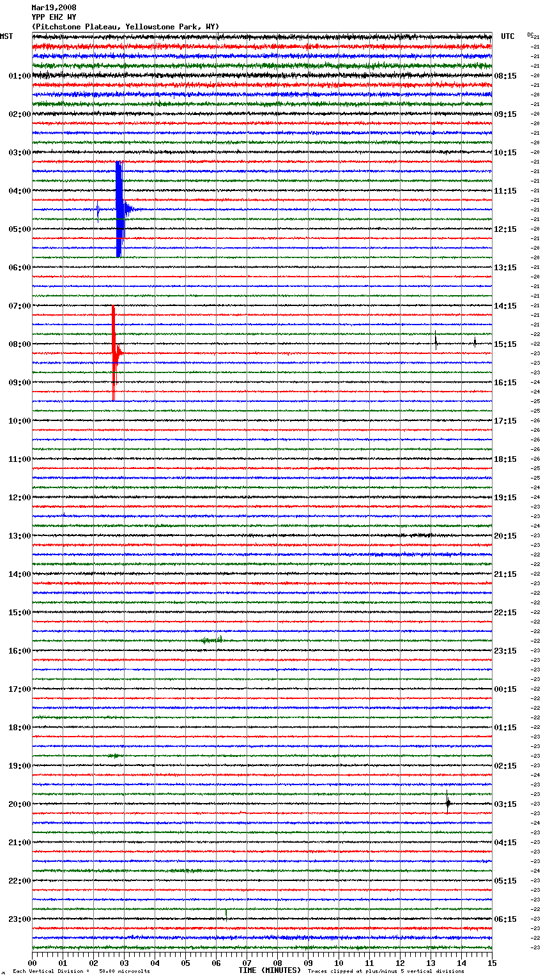Click the black spike near minute 13 on 08:00 trace
This screenshot has height=980, width=543.
pos(436,341)
